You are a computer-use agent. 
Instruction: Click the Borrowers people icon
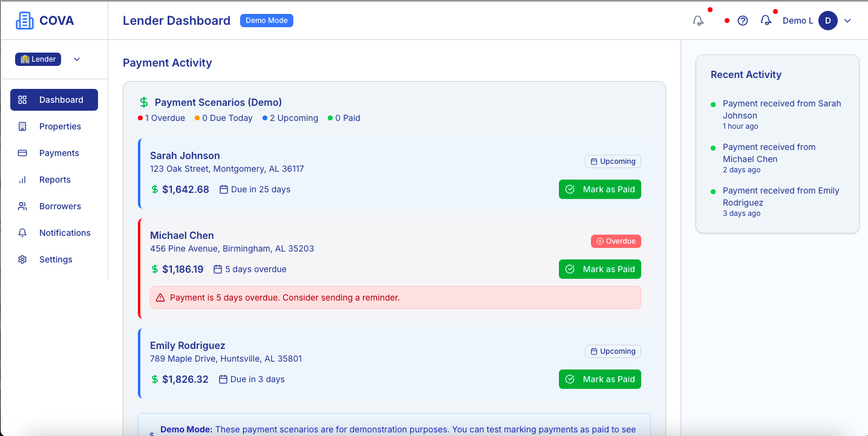coord(22,206)
